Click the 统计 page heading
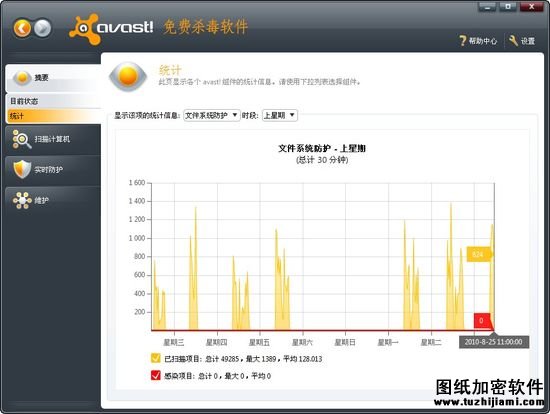The width and height of the screenshot is (550, 414). (170, 70)
